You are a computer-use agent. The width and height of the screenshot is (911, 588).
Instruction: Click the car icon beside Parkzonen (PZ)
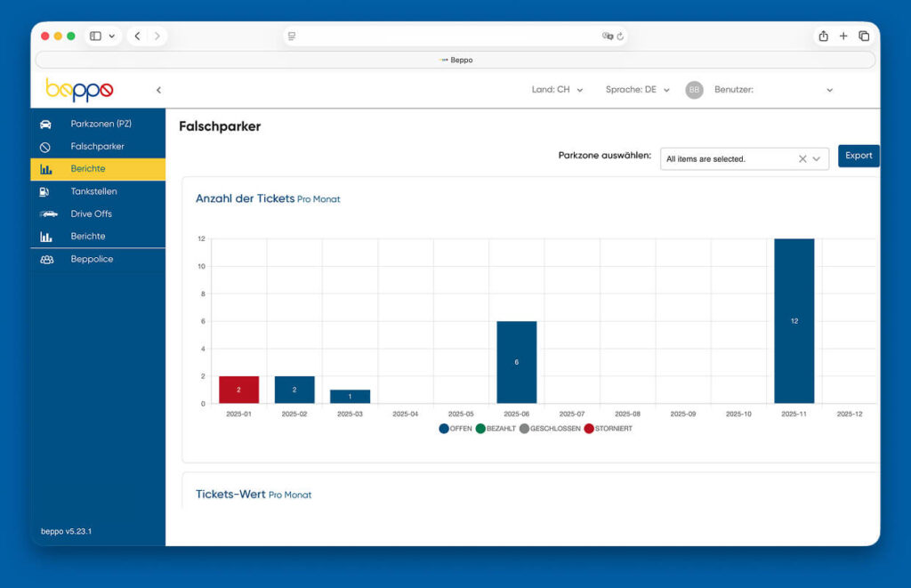click(x=46, y=125)
